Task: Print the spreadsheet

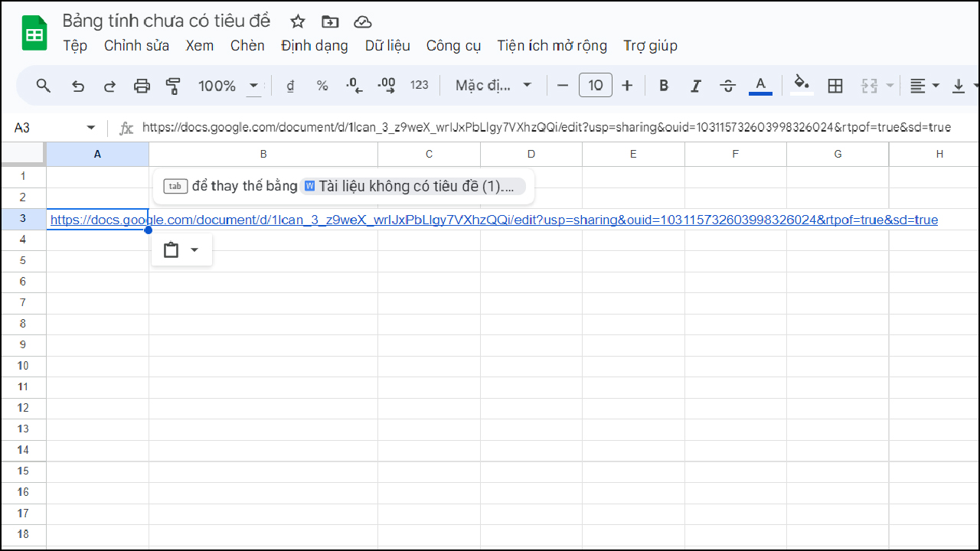Action: 142,86
